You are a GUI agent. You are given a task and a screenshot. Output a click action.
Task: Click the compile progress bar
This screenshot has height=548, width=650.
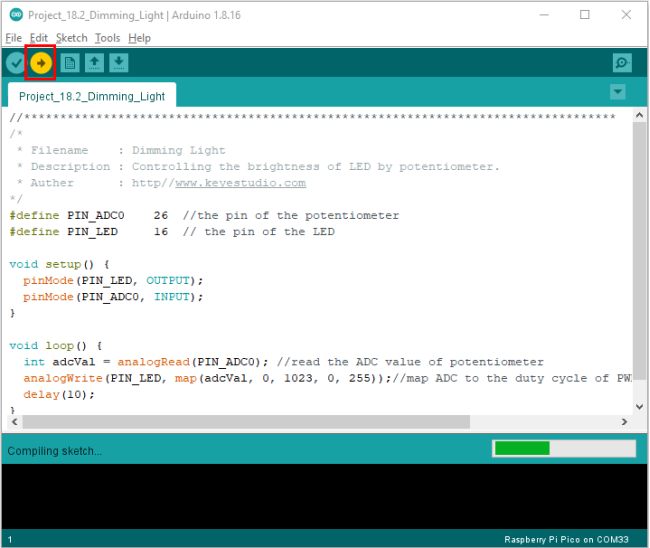(564, 449)
